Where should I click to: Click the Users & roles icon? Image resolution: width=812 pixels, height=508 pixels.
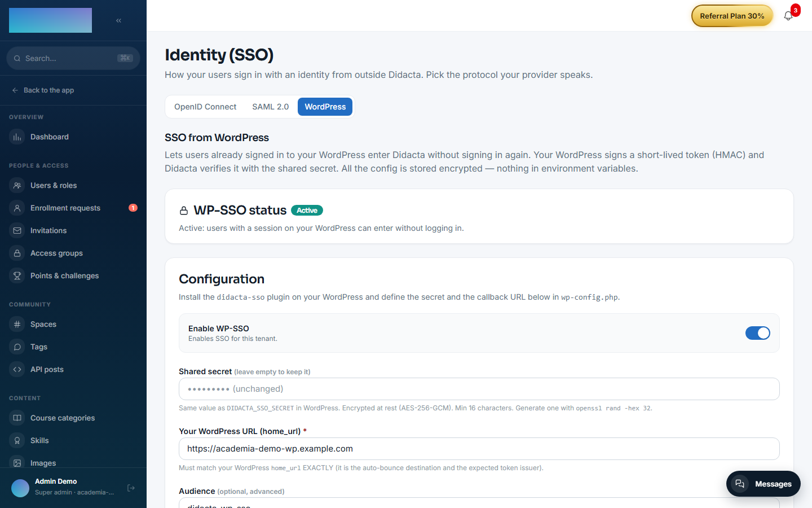(x=17, y=186)
